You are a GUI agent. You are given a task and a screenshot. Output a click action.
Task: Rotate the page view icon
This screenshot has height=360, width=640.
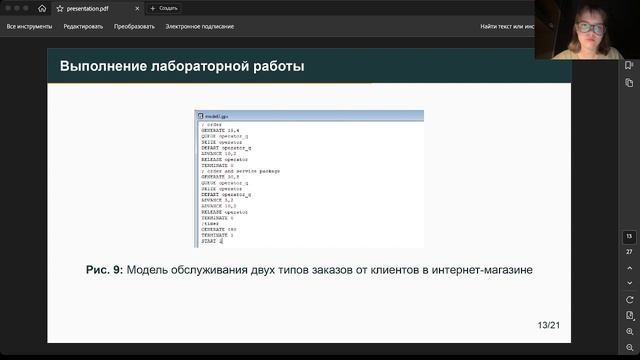629,300
